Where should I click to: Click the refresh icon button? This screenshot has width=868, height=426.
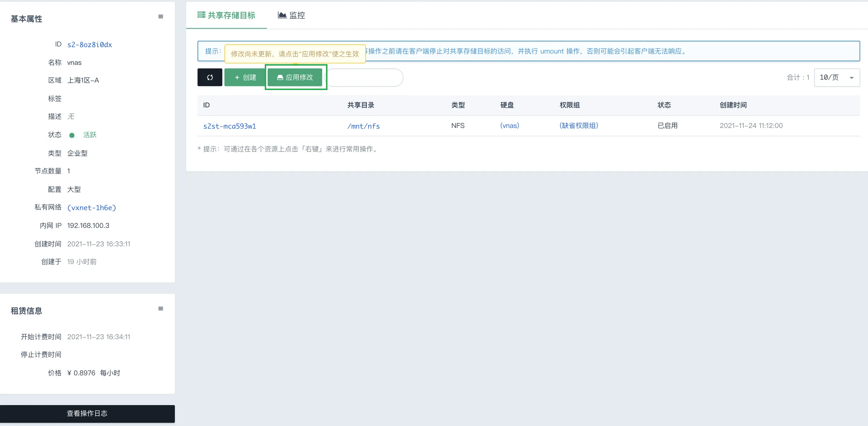pyautogui.click(x=210, y=77)
